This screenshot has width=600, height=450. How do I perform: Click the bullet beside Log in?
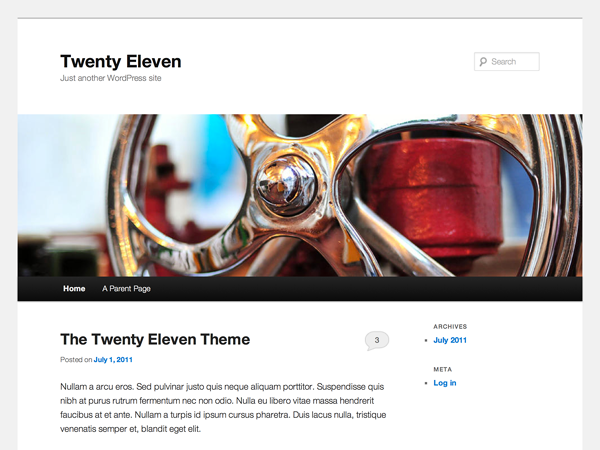point(428,383)
